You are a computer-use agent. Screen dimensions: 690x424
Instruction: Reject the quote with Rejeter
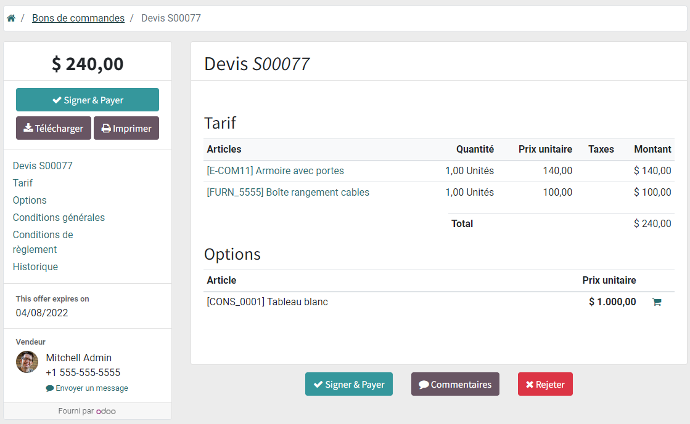pos(545,384)
